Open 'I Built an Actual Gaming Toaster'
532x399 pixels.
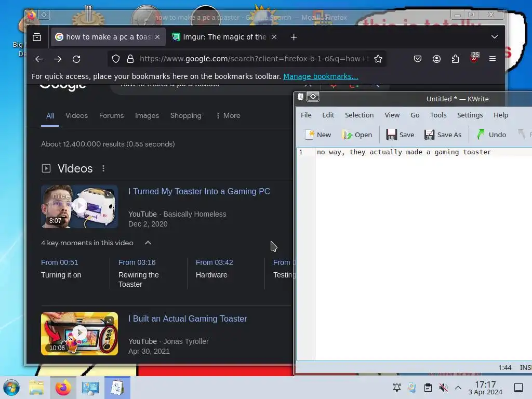[x=188, y=319]
